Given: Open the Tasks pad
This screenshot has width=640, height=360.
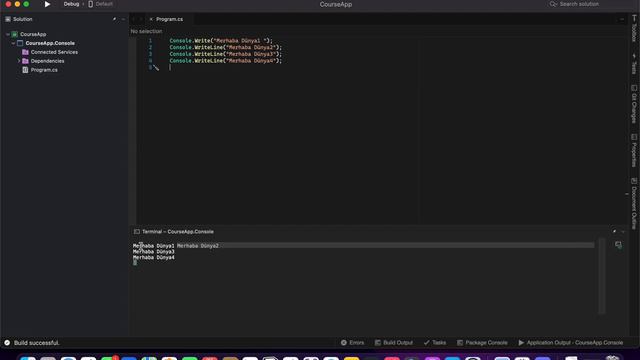Looking at the screenshot, I should [x=435, y=343].
